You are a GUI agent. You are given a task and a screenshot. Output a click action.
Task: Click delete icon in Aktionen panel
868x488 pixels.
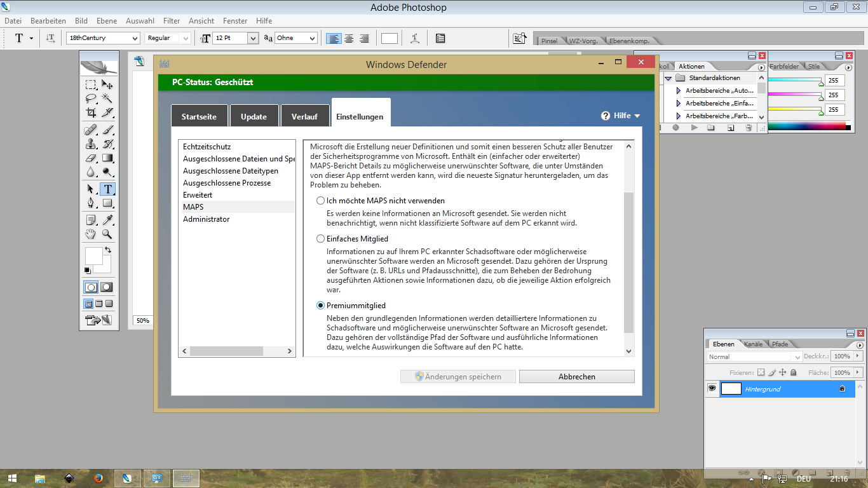(x=749, y=128)
